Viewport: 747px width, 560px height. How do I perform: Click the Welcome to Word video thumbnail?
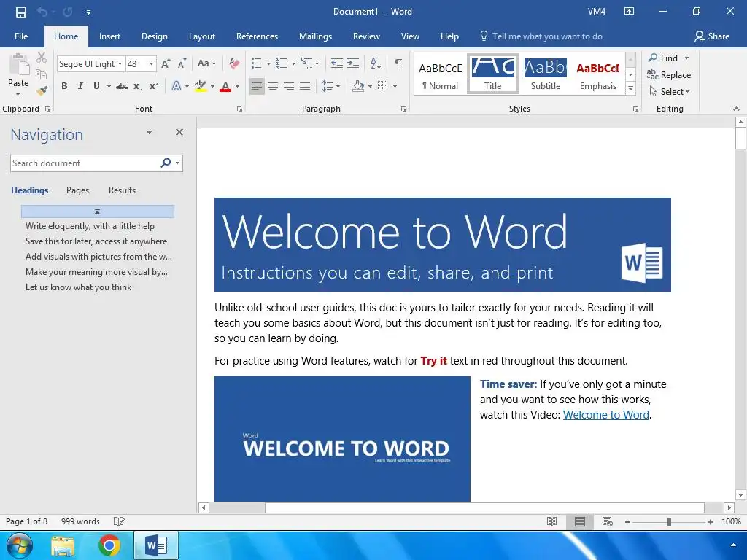[x=342, y=438]
